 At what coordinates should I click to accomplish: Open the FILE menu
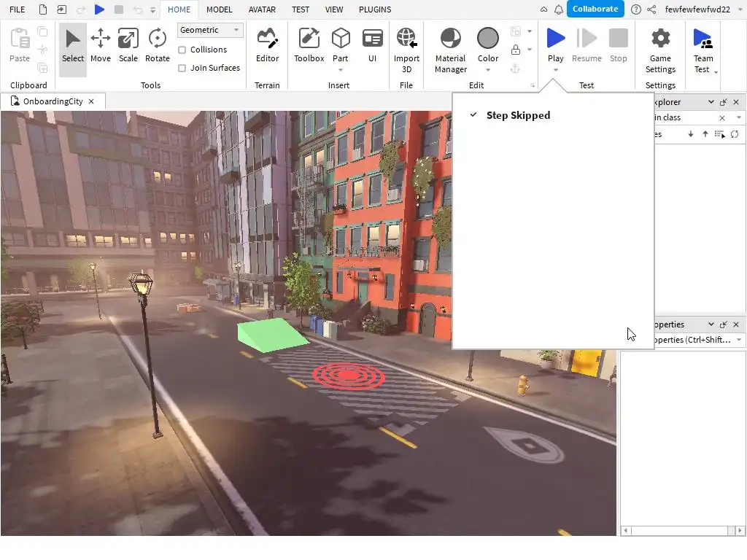click(18, 9)
